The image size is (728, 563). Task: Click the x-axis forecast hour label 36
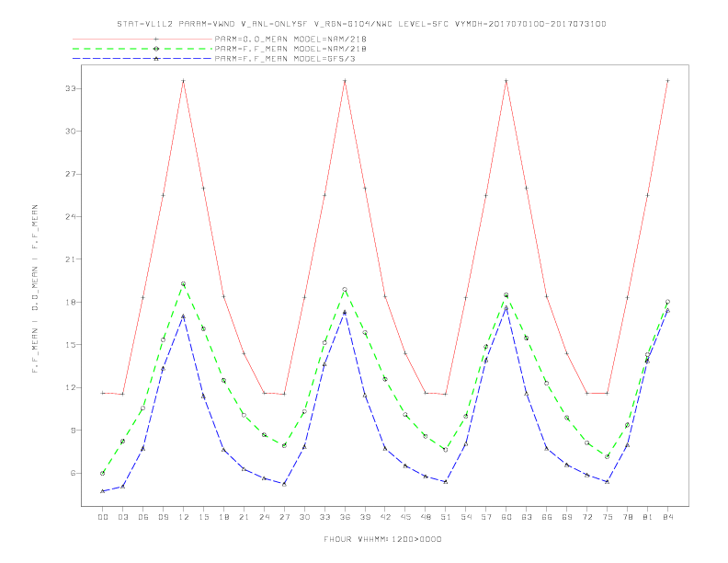(345, 517)
